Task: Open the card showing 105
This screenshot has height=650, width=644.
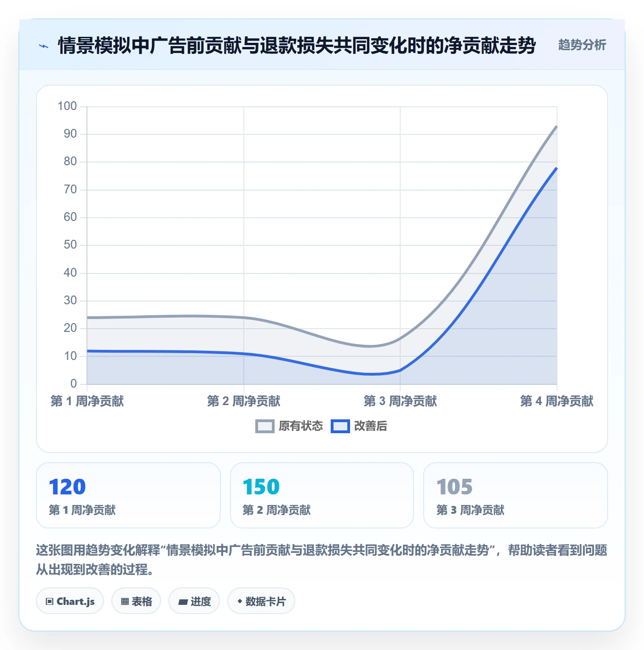Action: tap(516, 495)
